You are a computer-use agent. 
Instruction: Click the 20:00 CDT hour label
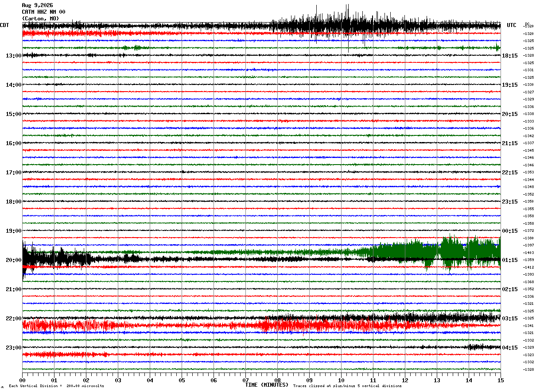tap(13, 260)
